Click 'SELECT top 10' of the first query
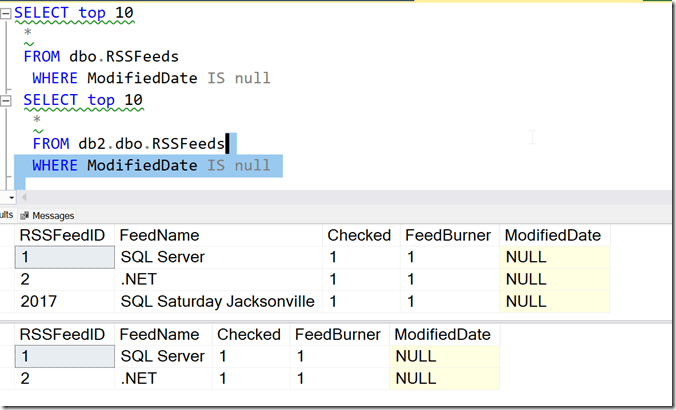Viewport: 676px width, 410px height. click(x=74, y=13)
